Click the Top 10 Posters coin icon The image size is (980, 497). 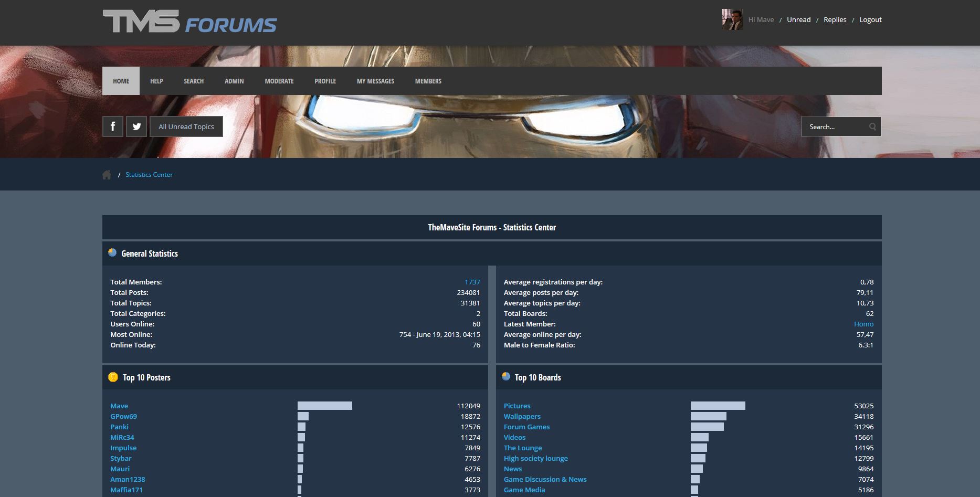pos(113,377)
